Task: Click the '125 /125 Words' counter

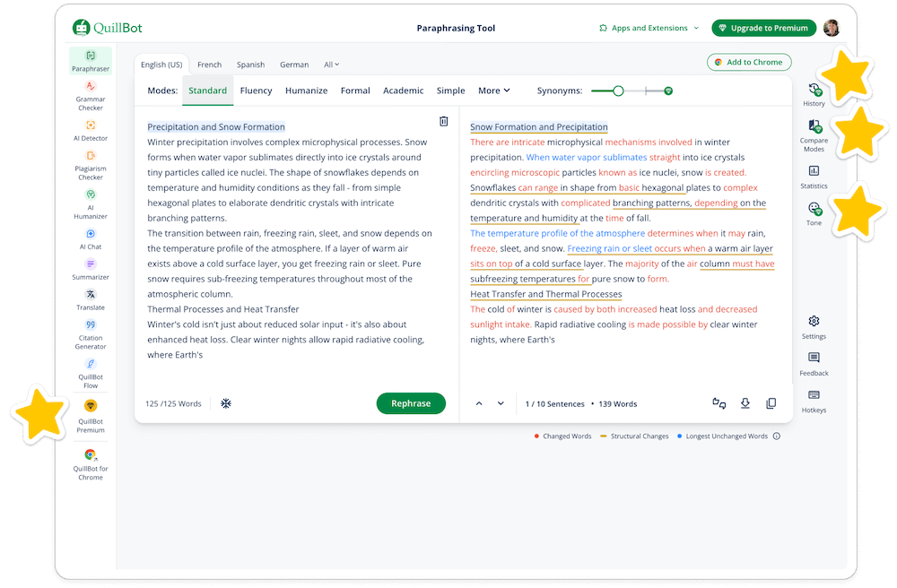Action: coord(173,403)
